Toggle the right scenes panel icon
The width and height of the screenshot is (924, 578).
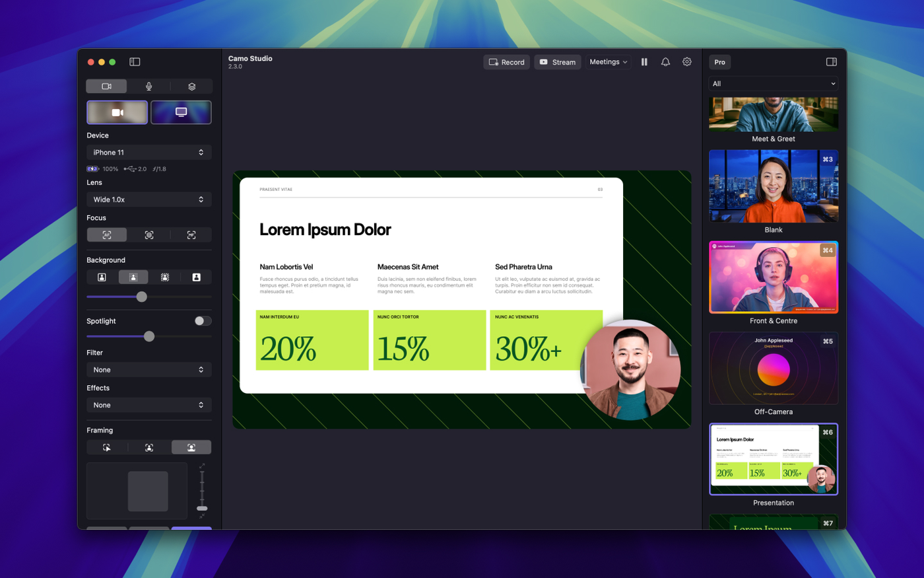click(831, 62)
